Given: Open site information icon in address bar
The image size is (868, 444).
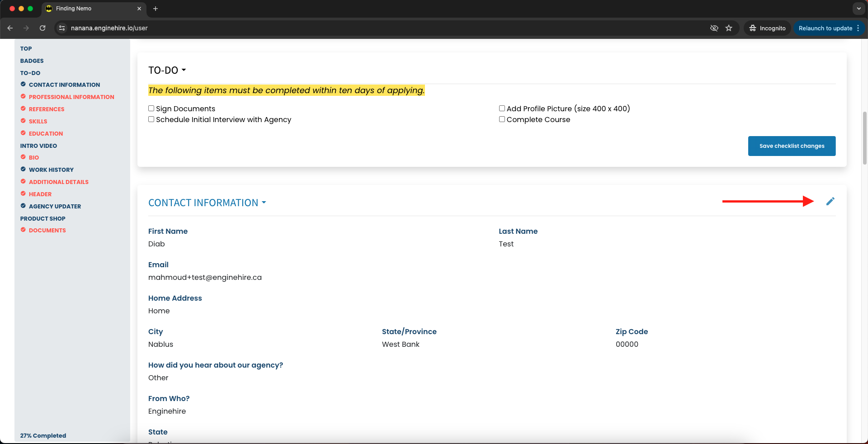Looking at the screenshot, I should (62, 28).
